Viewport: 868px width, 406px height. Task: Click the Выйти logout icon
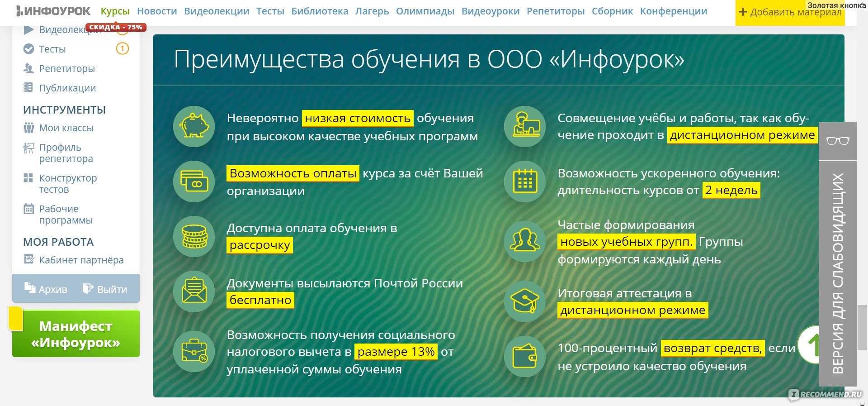tap(88, 288)
